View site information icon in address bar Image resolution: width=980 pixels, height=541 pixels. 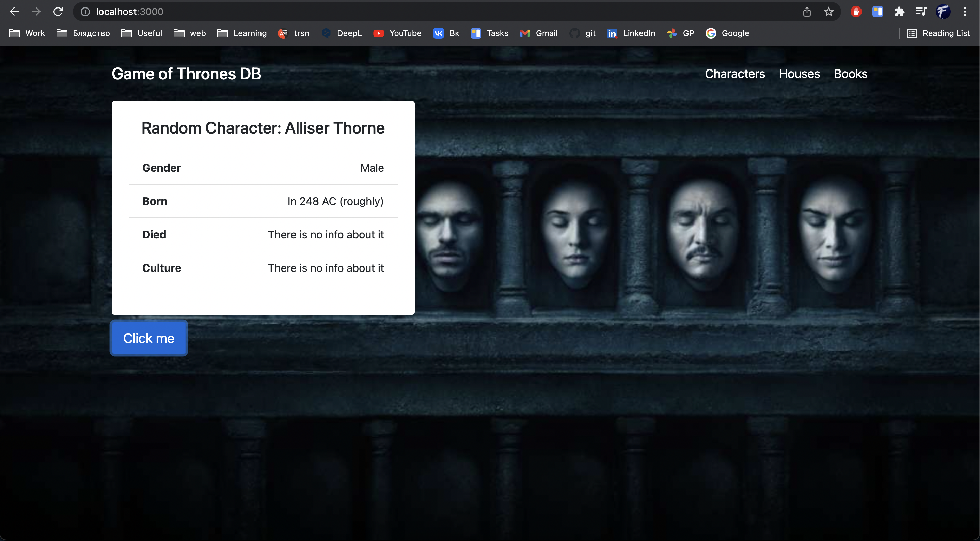point(85,12)
